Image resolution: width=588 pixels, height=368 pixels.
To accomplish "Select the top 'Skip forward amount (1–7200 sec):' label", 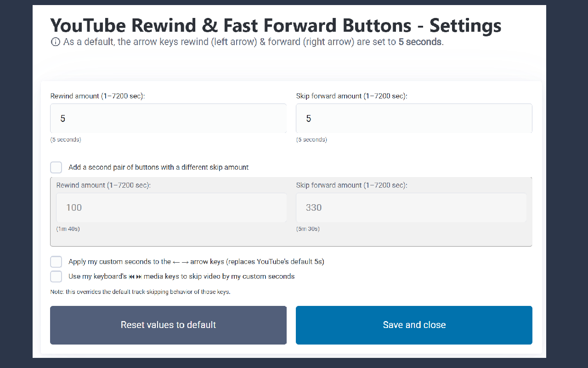I will pos(351,96).
